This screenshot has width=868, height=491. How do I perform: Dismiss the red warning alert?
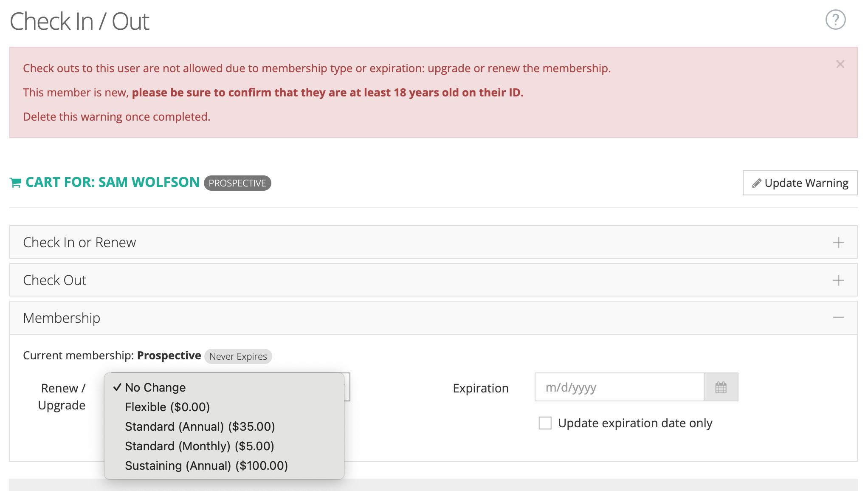coord(840,64)
